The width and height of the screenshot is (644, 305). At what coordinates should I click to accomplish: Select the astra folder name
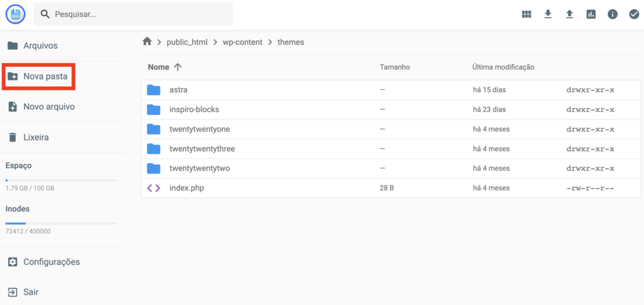click(179, 89)
